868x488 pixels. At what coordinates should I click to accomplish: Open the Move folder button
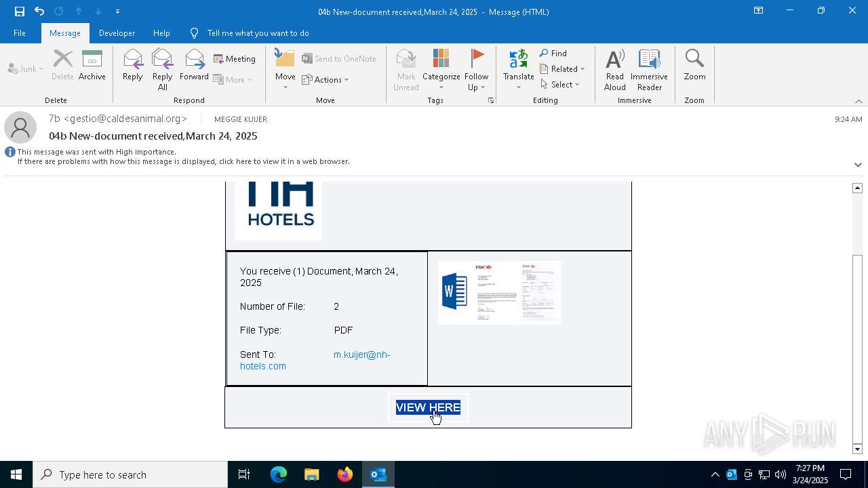click(x=285, y=70)
